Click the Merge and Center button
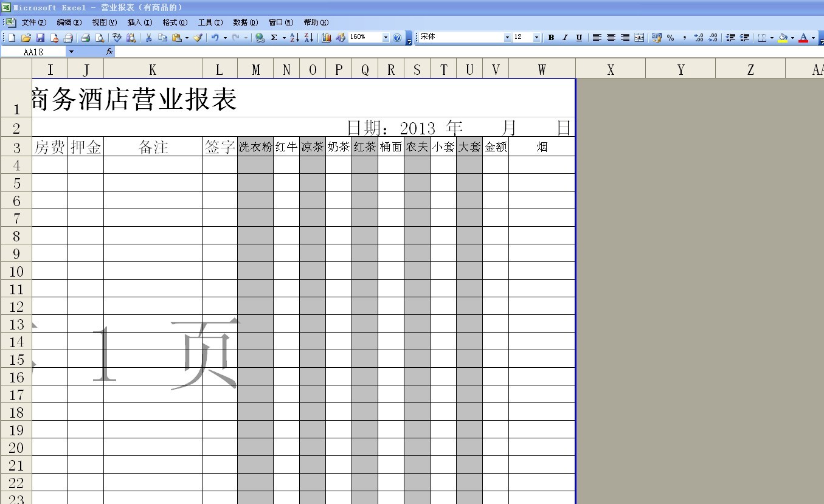The width and height of the screenshot is (824, 504). (x=639, y=37)
